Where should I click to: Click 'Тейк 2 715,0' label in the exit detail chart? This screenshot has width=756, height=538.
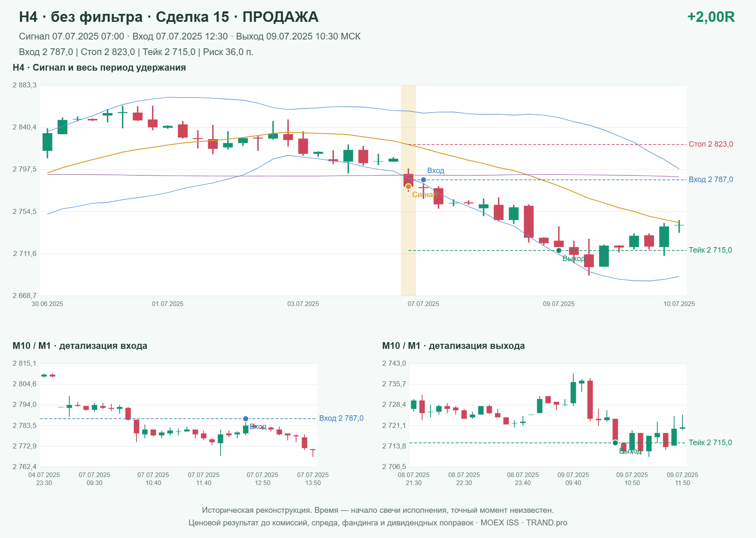pyautogui.click(x=710, y=443)
